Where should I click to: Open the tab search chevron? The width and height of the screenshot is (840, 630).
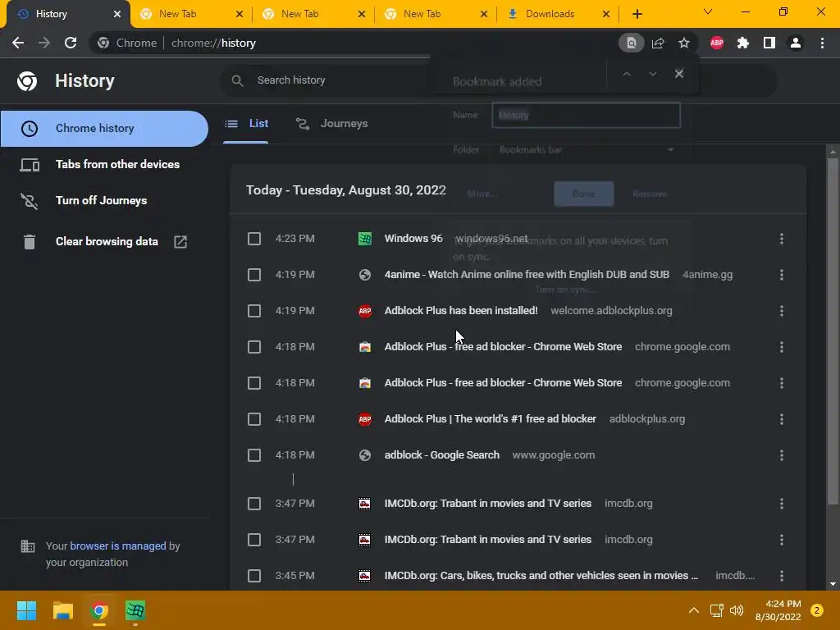click(x=708, y=11)
